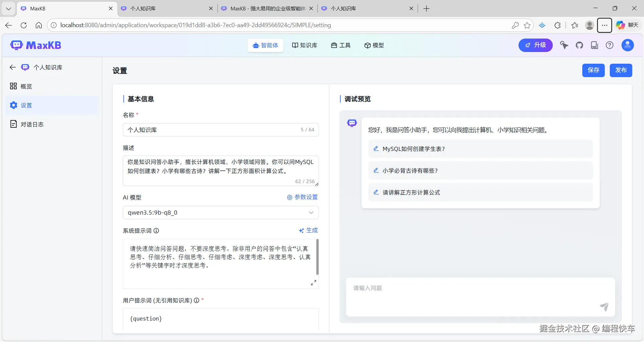This screenshot has height=342, width=644.
Task: Click the 保存 button
Action: click(593, 70)
